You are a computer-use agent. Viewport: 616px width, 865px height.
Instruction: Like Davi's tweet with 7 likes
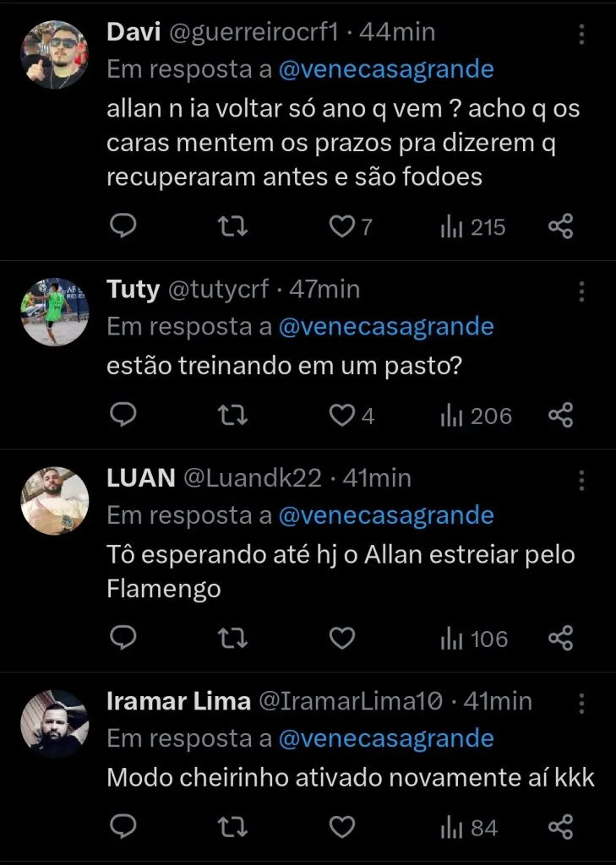click(x=341, y=226)
